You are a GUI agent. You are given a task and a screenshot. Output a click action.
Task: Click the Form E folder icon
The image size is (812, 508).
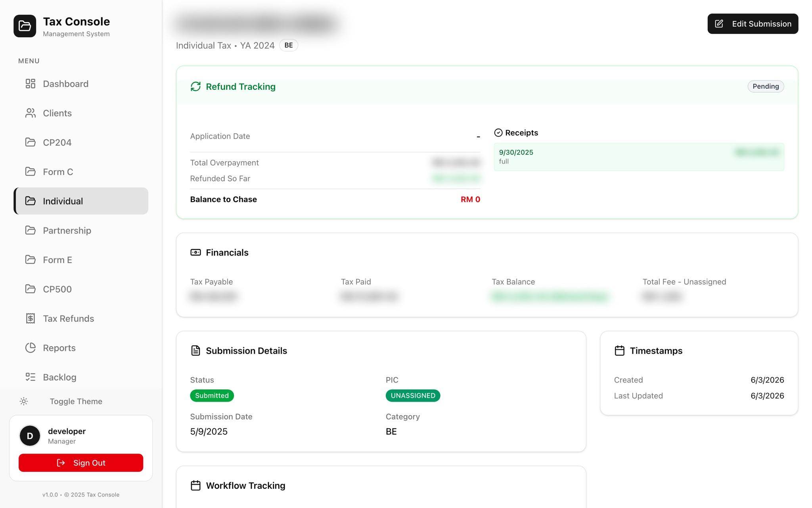coord(31,260)
